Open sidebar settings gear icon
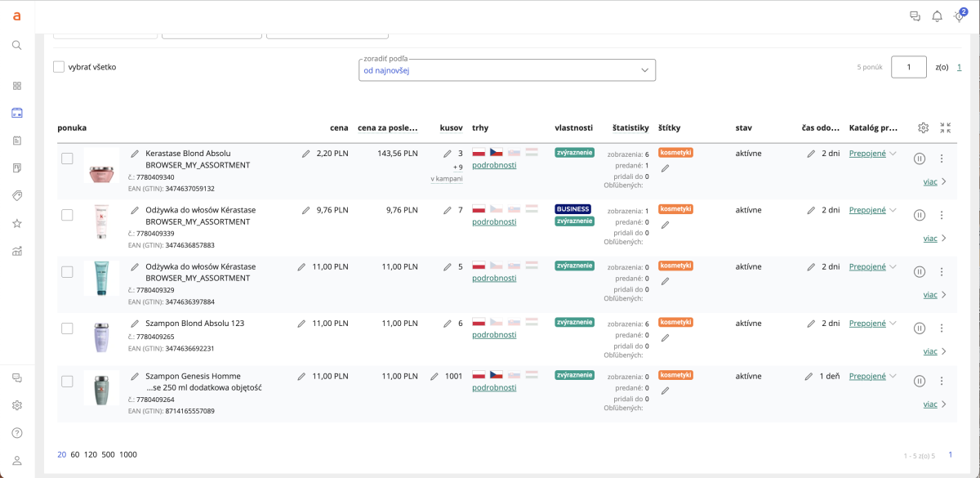This screenshot has height=478, width=980. pyautogui.click(x=17, y=405)
